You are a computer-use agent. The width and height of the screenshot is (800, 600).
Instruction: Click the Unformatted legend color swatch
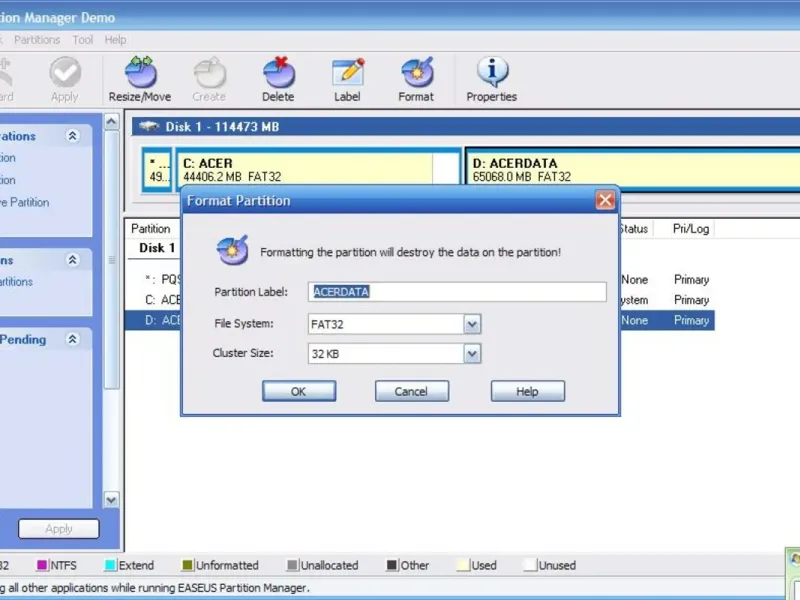point(187,565)
